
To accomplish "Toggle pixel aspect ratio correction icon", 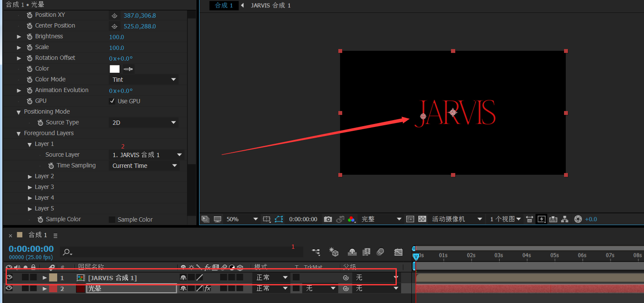I will pyautogui.click(x=530, y=219).
